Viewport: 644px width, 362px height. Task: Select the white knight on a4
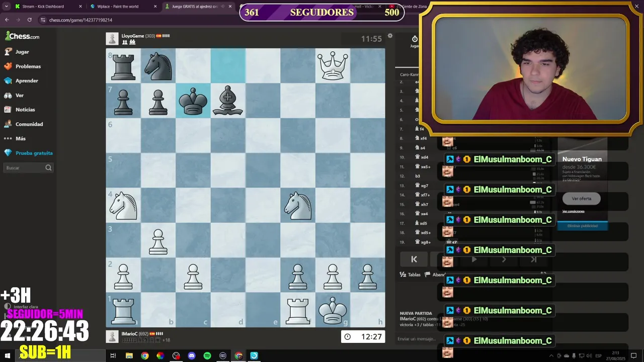coord(123,205)
